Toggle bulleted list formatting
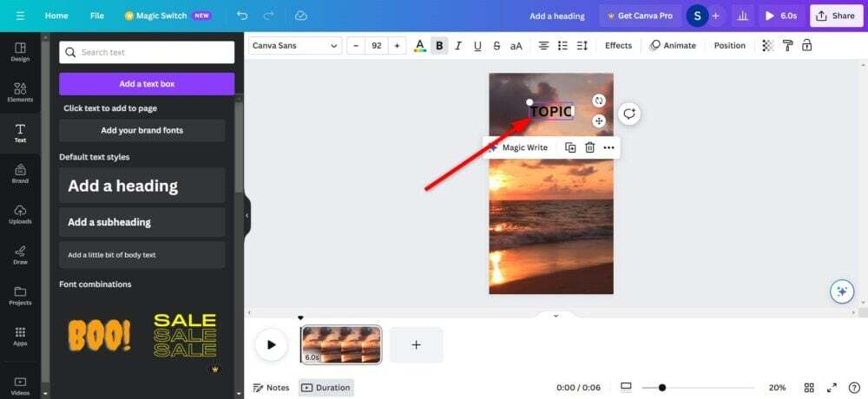Viewport: 868px width, 399px height. 562,46
